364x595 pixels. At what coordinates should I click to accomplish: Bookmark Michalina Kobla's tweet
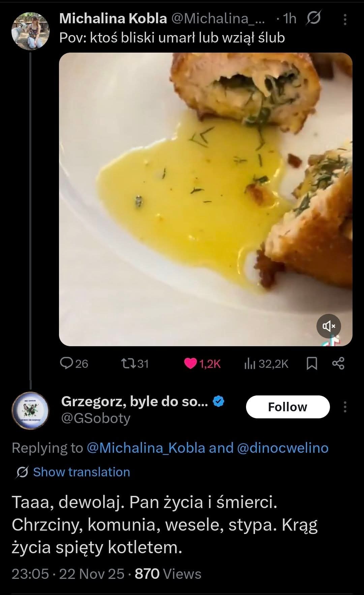[312, 363]
